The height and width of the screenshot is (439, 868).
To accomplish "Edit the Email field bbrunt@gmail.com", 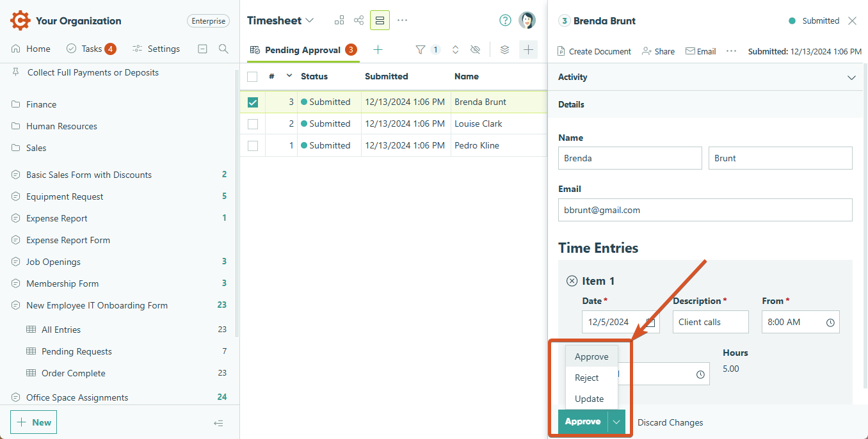I will (705, 210).
